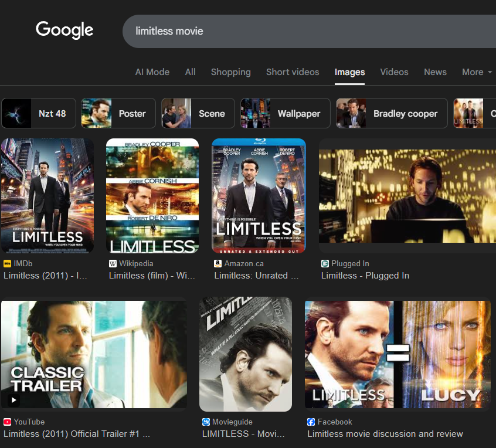Open the Shopping tab
Screen dimensions: 496x448
click(230, 72)
